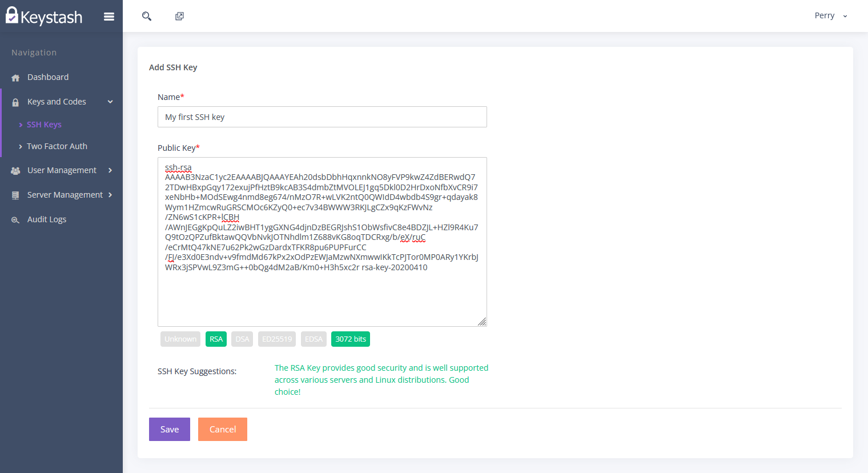The height and width of the screenshot is (473, 868).
Task: Click the 'SSH Key Suggestions:' label
Action: (x=197, y=371)
